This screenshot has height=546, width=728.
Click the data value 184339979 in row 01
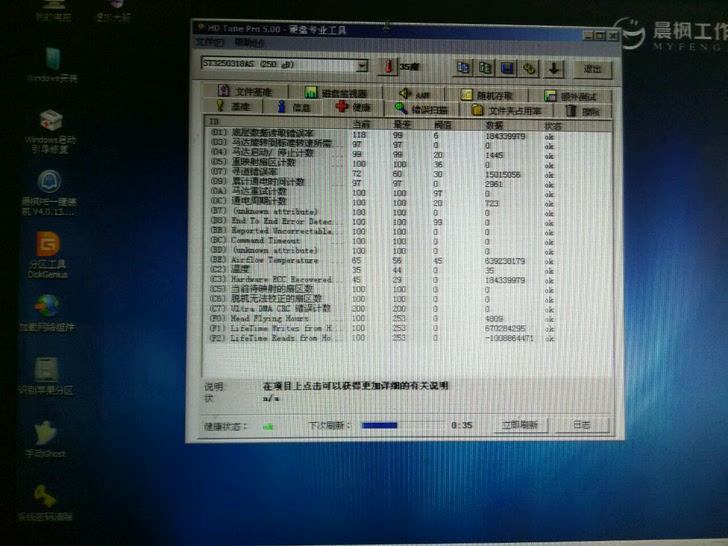[505, 136]
